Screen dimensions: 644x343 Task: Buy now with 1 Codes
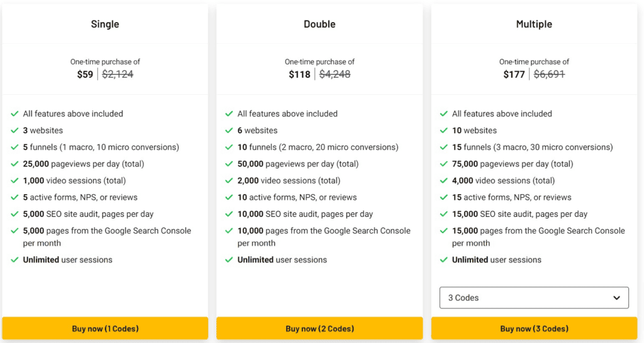point(105,329)
